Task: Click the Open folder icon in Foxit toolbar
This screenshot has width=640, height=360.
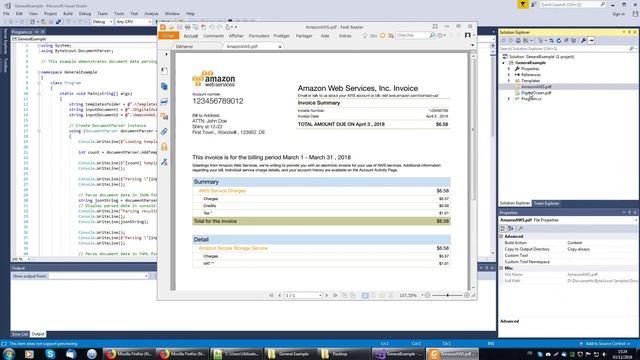Action: [171, 27]
